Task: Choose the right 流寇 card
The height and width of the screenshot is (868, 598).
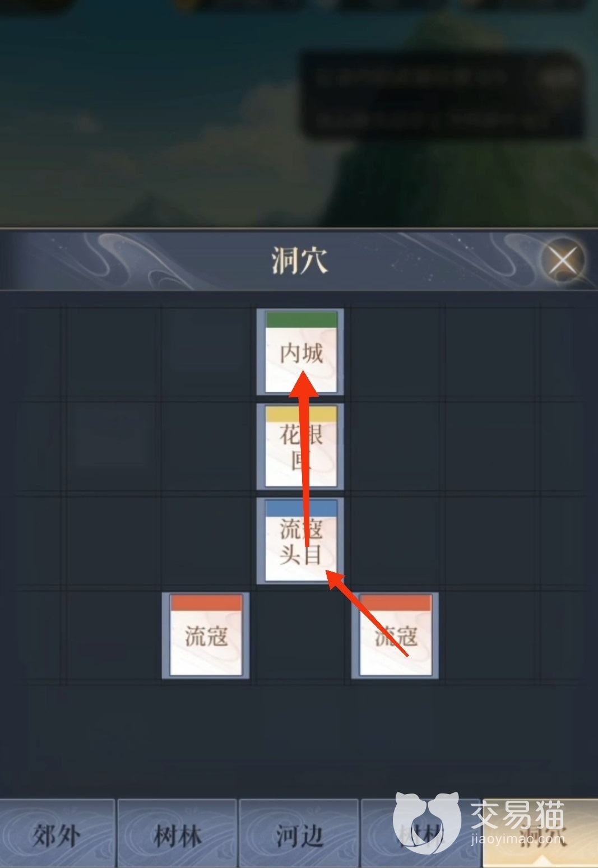Action: pyautogui.click(x=395, y=635)
